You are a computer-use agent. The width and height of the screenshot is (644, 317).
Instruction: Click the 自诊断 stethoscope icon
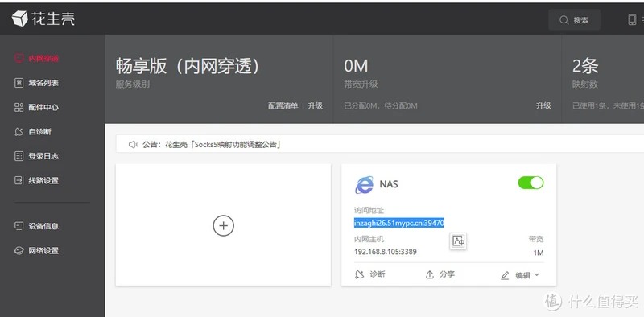coord(19,132)
